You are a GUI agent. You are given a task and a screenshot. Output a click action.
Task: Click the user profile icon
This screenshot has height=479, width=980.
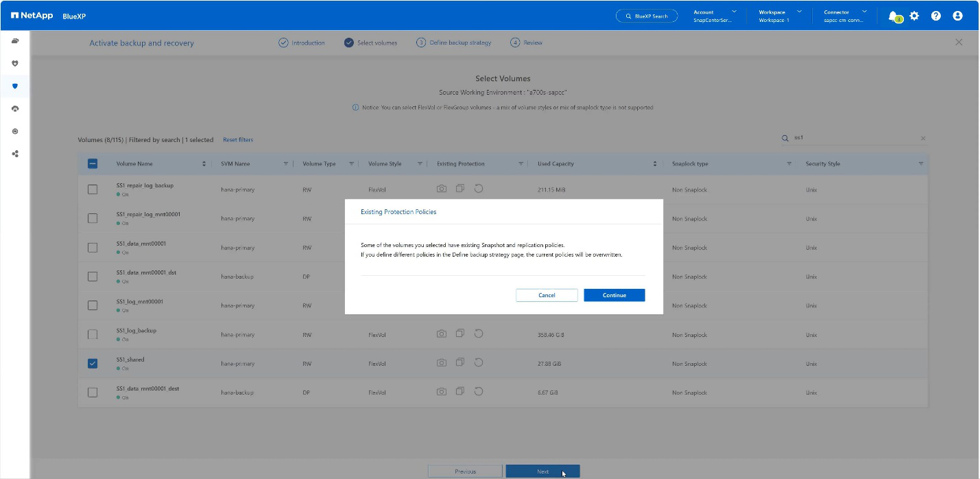958,16
